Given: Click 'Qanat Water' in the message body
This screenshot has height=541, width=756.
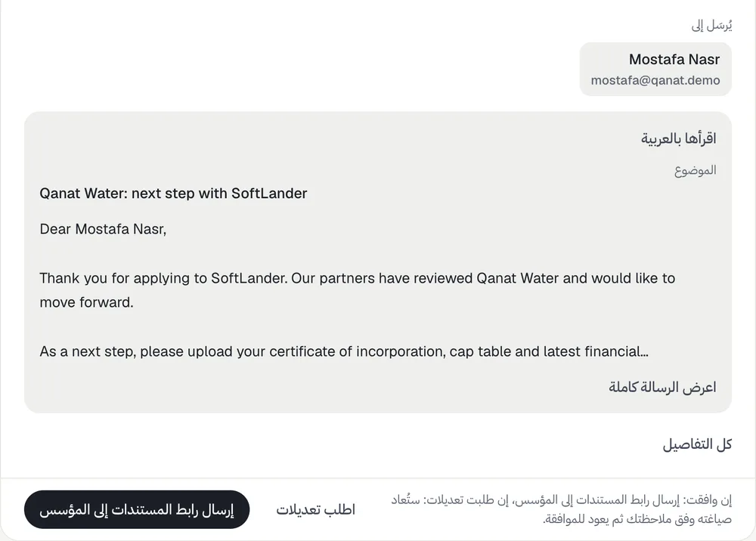Looking at the screenshot, I should [517, 278].
